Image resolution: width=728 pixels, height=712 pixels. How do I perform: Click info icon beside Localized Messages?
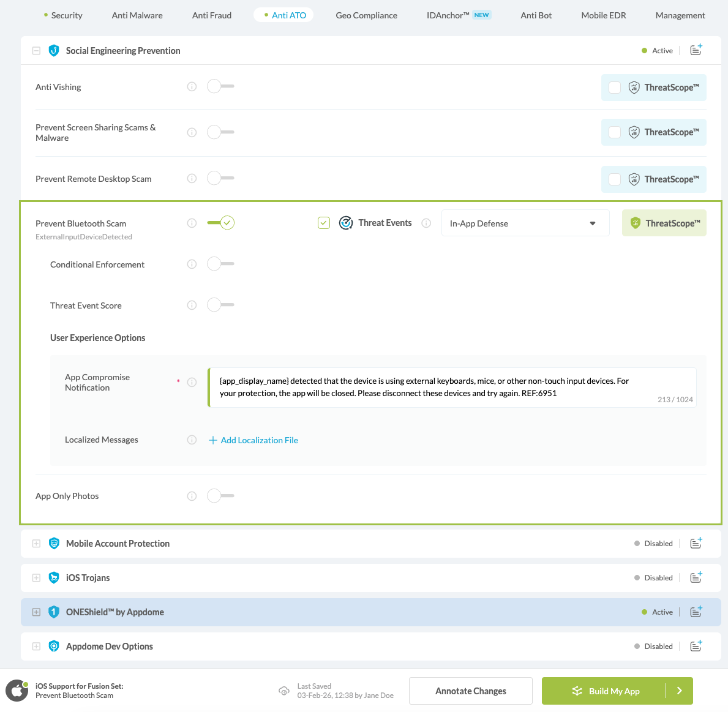point(192,440)
